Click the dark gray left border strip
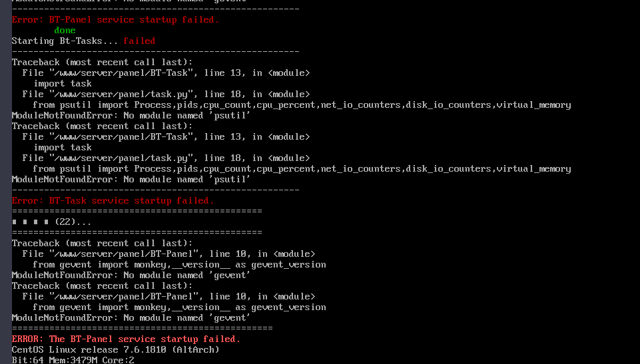This screenshot has height=364, width=640. (x=6, y=182)
